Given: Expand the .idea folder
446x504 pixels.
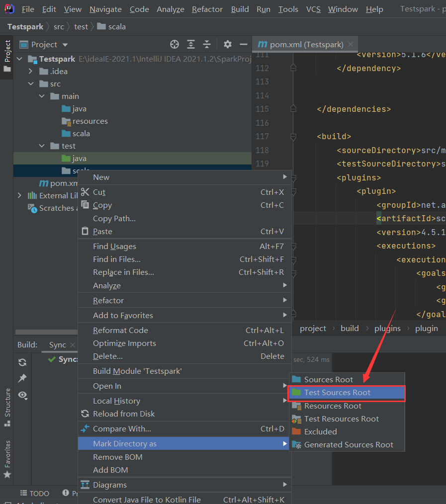Looking at the screenshot, I should tap(30, 71).
